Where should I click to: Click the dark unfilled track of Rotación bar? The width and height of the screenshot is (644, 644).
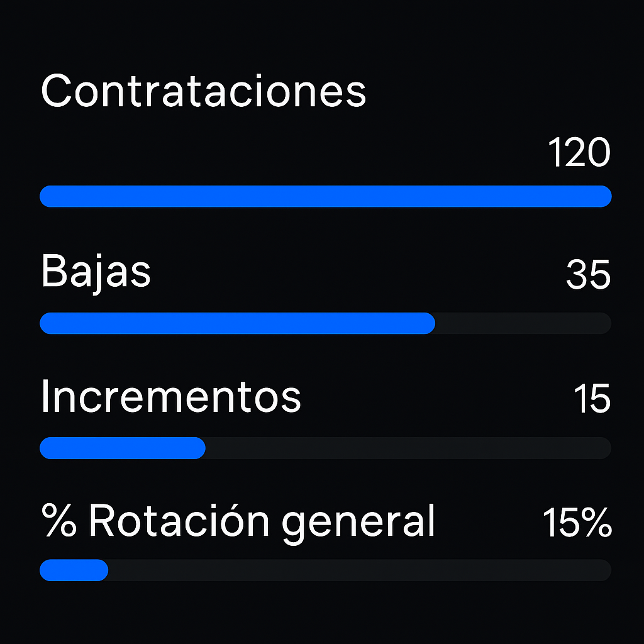(358, 570)
